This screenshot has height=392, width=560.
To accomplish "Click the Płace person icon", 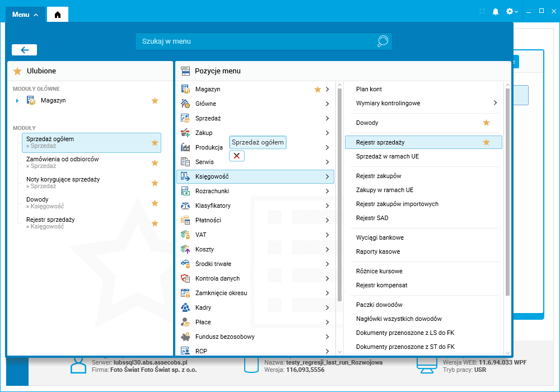I will coord(185,322).
